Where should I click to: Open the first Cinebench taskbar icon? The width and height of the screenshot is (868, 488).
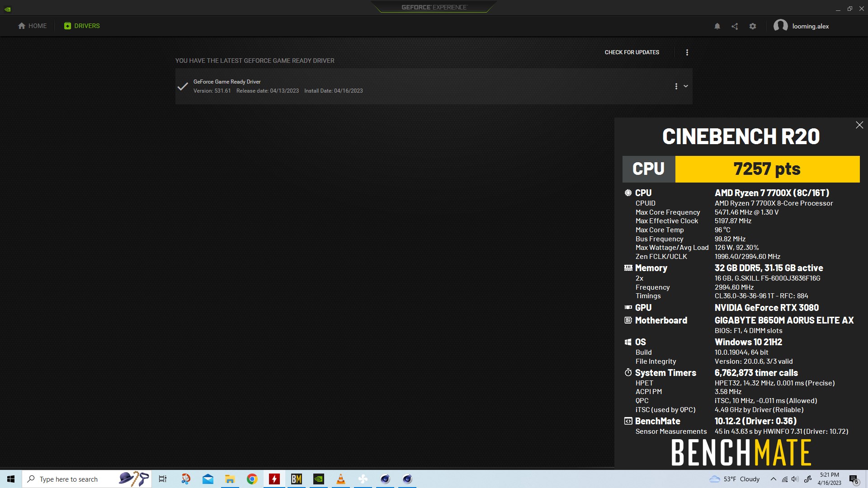click(385, 479)
